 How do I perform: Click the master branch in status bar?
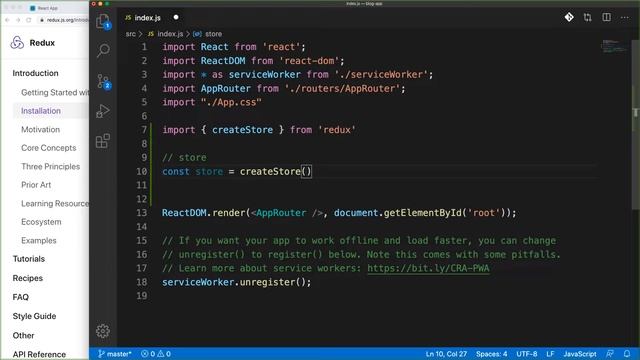point(115,354)
